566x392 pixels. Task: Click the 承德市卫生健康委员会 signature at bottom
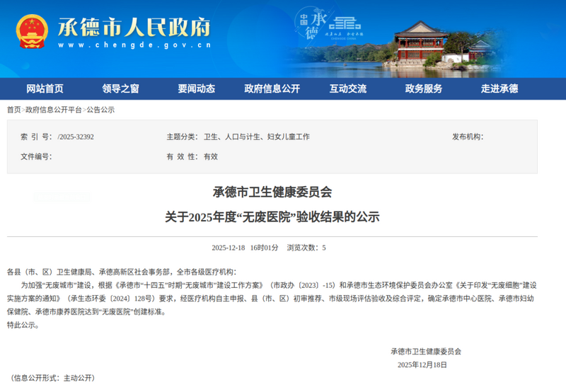[426, 351]
